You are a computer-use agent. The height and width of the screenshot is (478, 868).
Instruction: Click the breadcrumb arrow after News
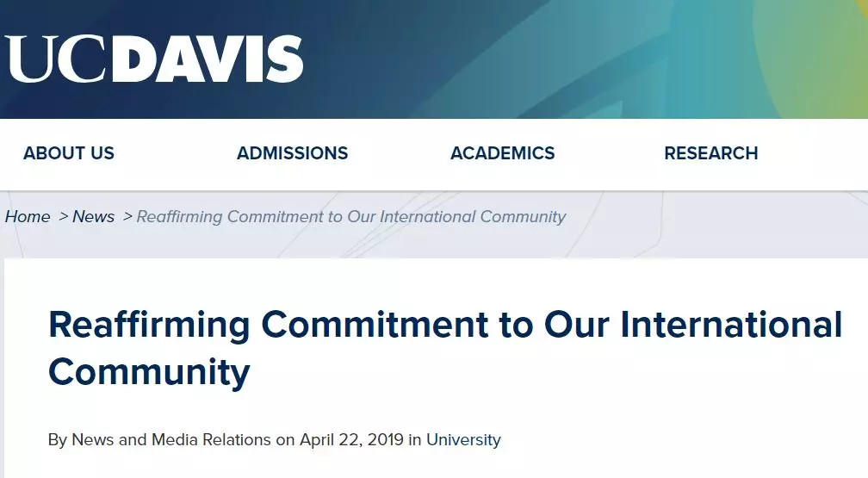[x=127, y=217]
